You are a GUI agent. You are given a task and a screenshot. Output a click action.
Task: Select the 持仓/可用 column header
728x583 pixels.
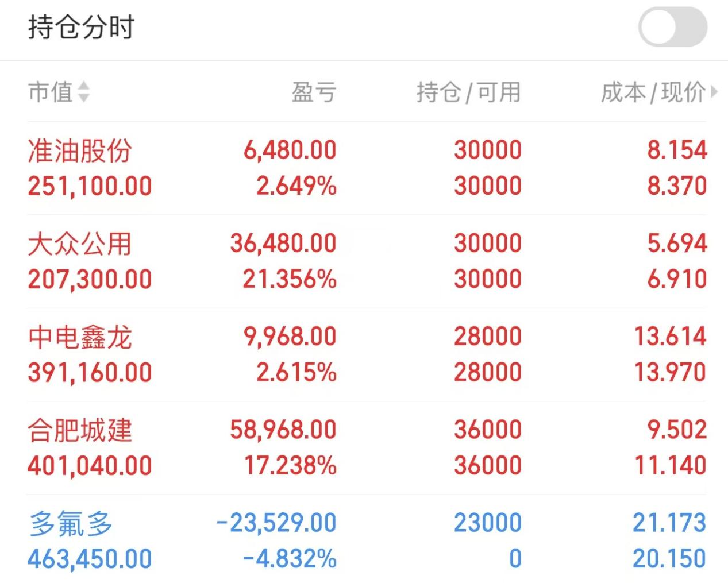469,92
